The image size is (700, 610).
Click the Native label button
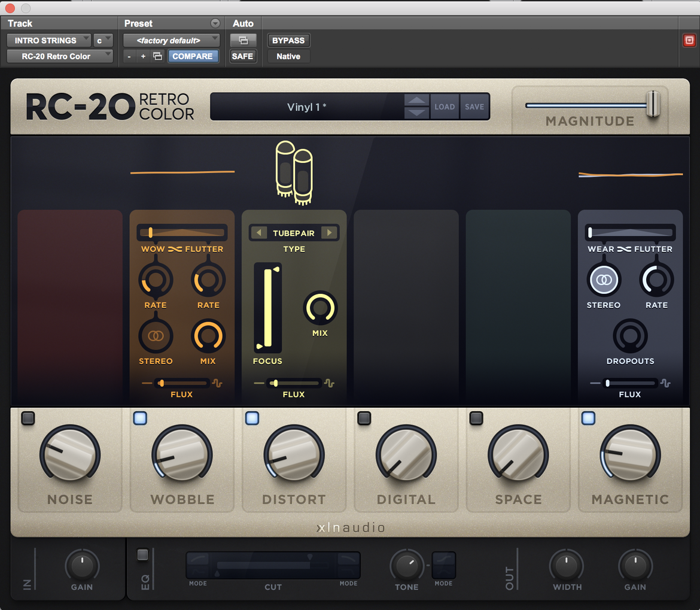[x=288, y=56]
